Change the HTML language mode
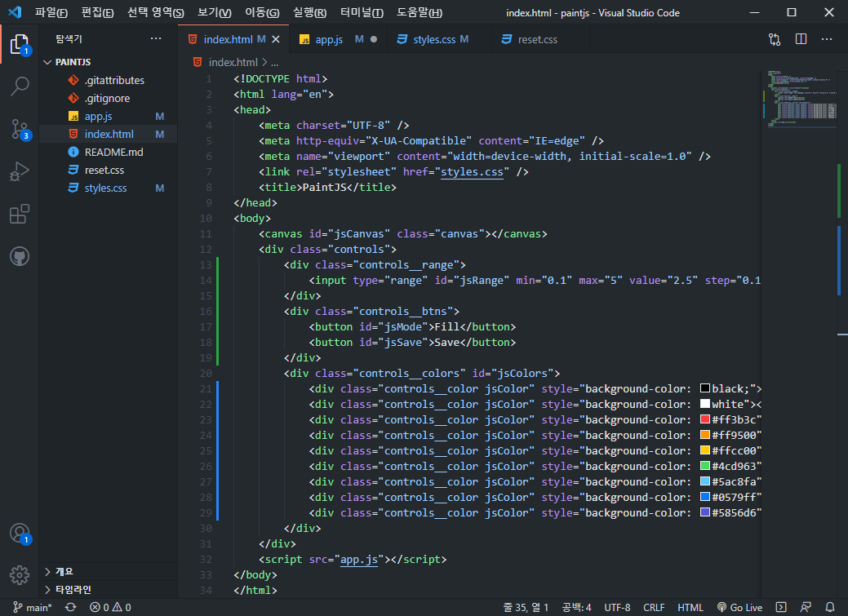Viewport: 848px width, 616px height. coord(690,607)
